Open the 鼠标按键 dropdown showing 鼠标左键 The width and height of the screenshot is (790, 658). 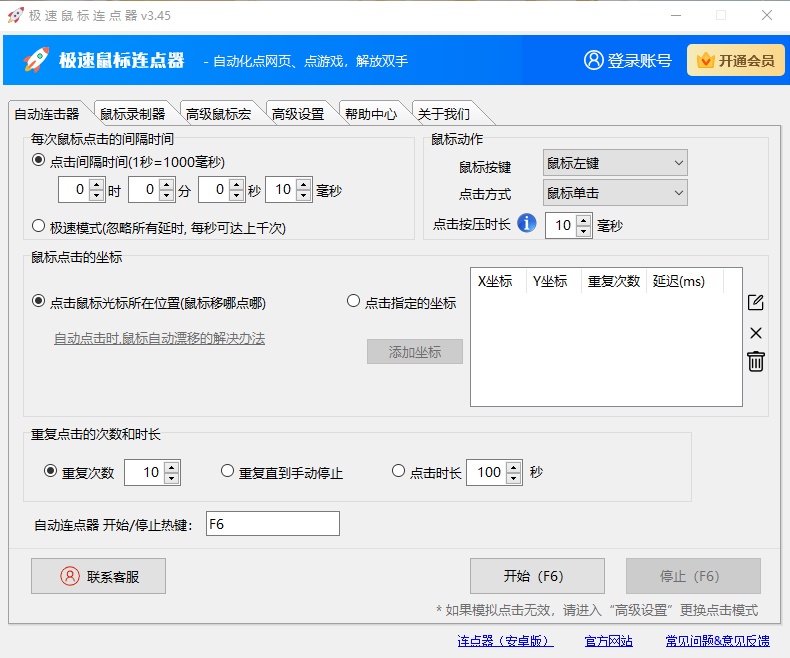(x=615, y=163)
